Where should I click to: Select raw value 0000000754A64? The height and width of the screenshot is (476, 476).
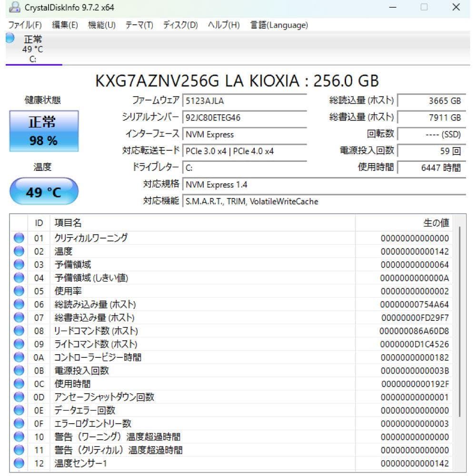click(414, 305)
